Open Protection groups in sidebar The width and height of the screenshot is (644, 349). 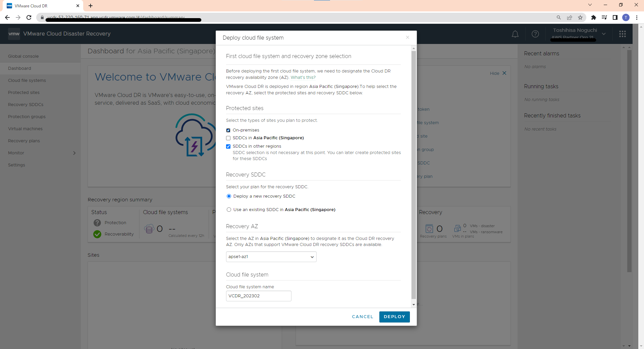27,117
